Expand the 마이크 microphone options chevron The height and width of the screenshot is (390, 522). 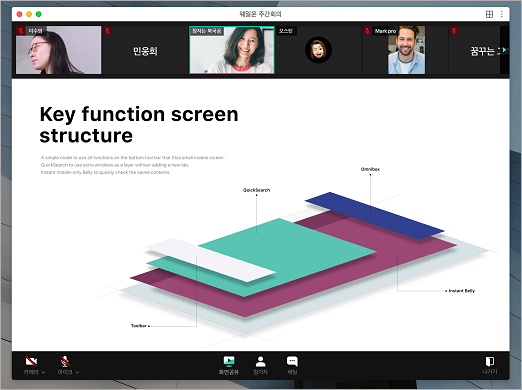point(77,372)
